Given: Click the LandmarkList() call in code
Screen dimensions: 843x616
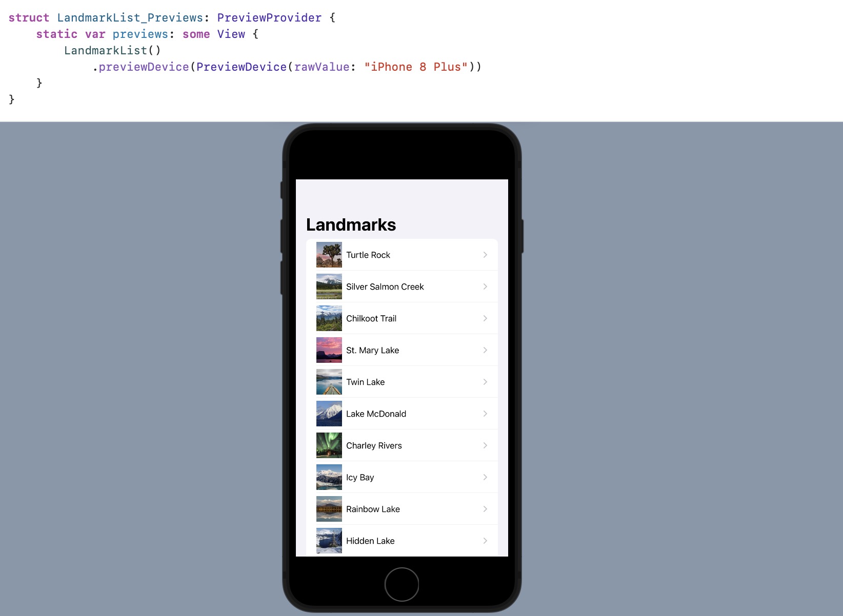Looking at the screenshot, I should point(113,50).
